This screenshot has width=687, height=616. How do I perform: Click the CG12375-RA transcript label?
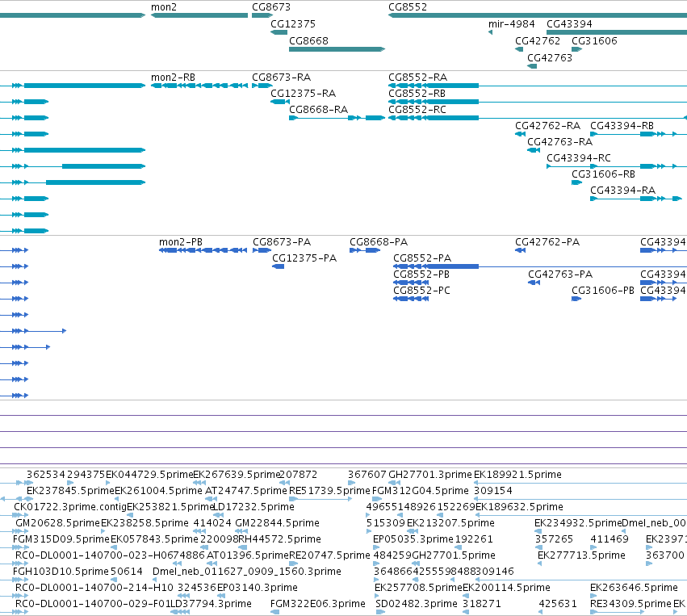coord(304,94)
